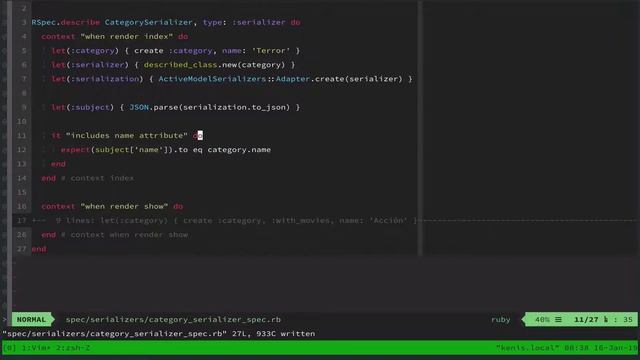Click the ruby filetype label
Viewport: 640px width, 360px height.
click(500, 319)
